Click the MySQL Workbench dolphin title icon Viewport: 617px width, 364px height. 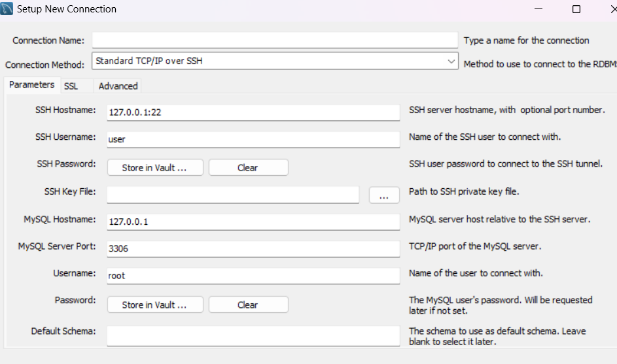pos(7,8)
